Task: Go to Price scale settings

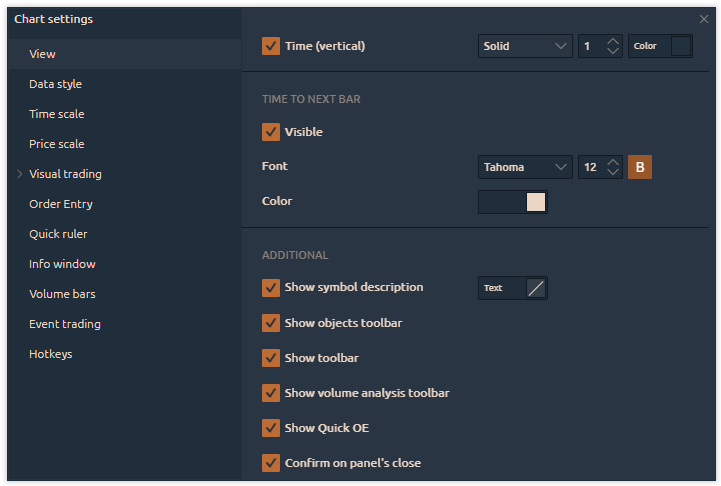Action: pos(57,144)
